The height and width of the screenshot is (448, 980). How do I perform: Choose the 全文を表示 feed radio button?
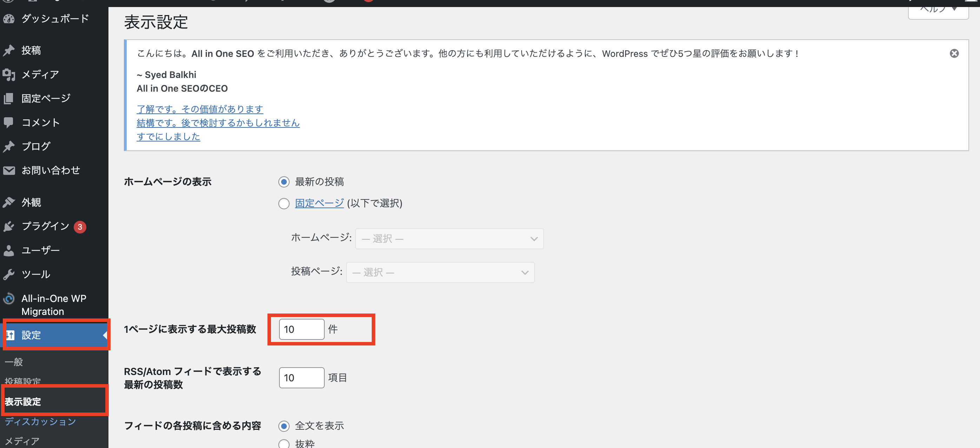tap(284, 426)
